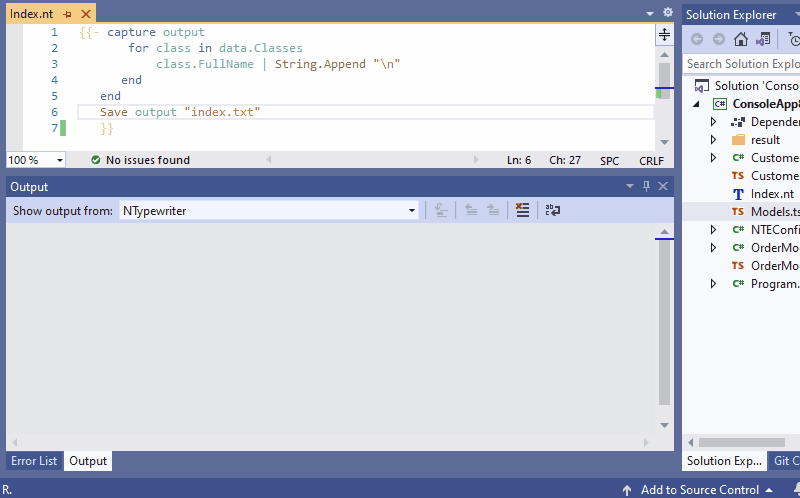Open the Output window position dropdown arrow
This screenshot has width=800, height=498.
pos(630,186)
